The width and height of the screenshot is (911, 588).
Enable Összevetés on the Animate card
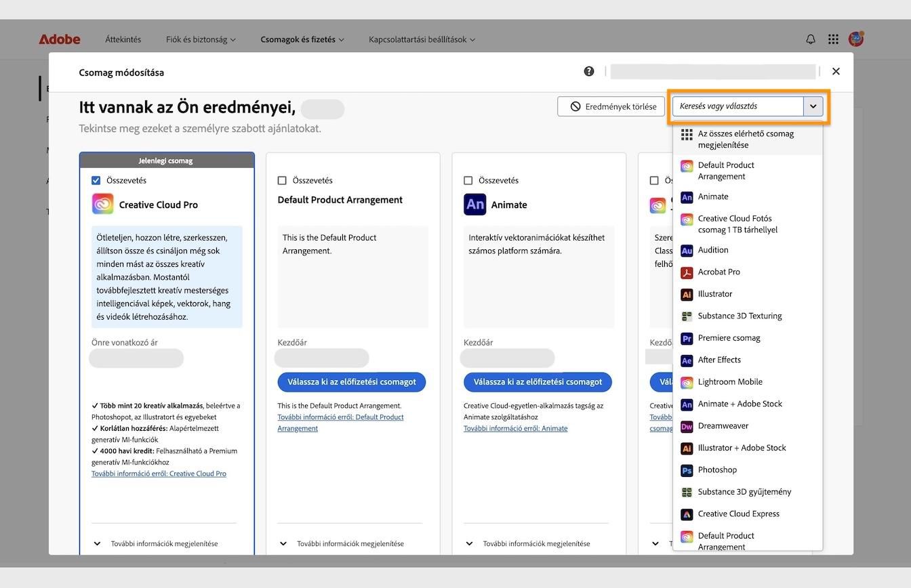point(468,180)
